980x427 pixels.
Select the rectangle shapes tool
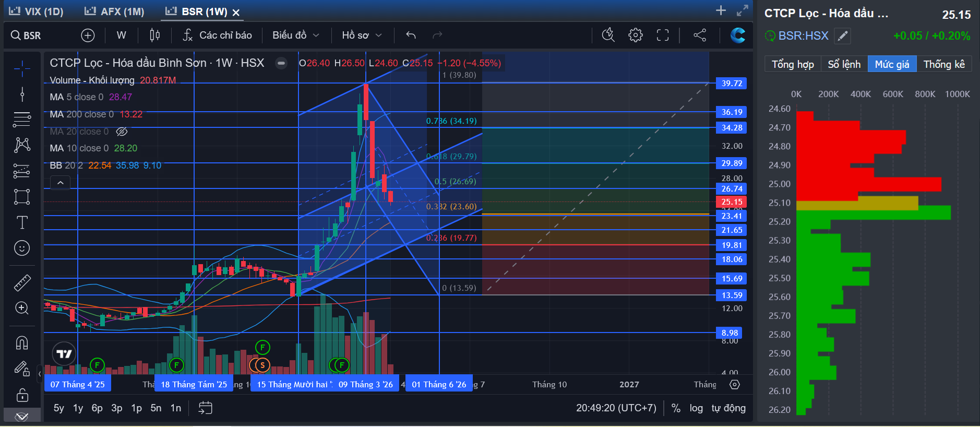click(x=22, y=197)
